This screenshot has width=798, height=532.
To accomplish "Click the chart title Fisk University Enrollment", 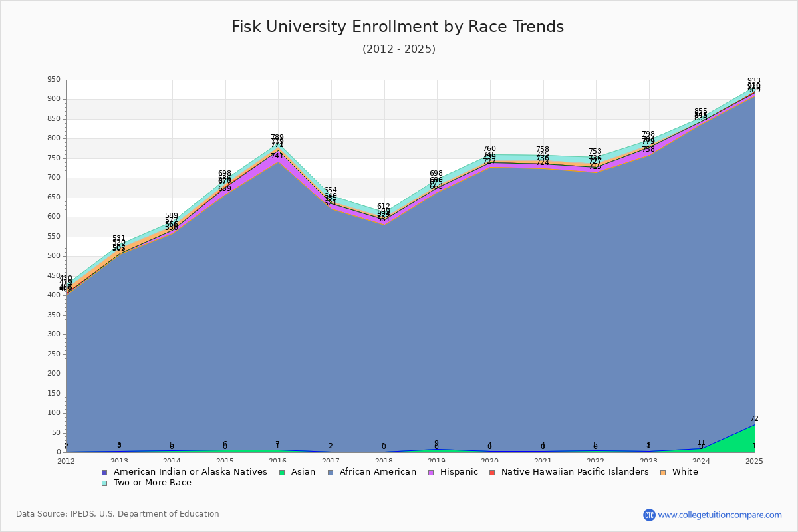I will pos(398,27).
